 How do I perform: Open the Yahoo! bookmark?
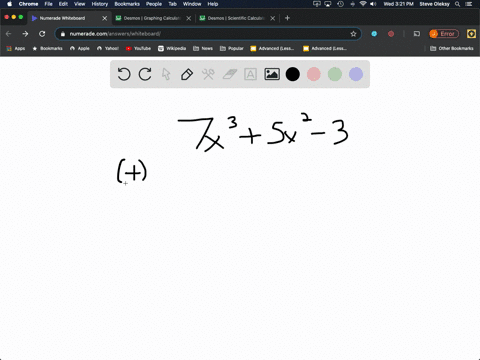pos(108,48)
